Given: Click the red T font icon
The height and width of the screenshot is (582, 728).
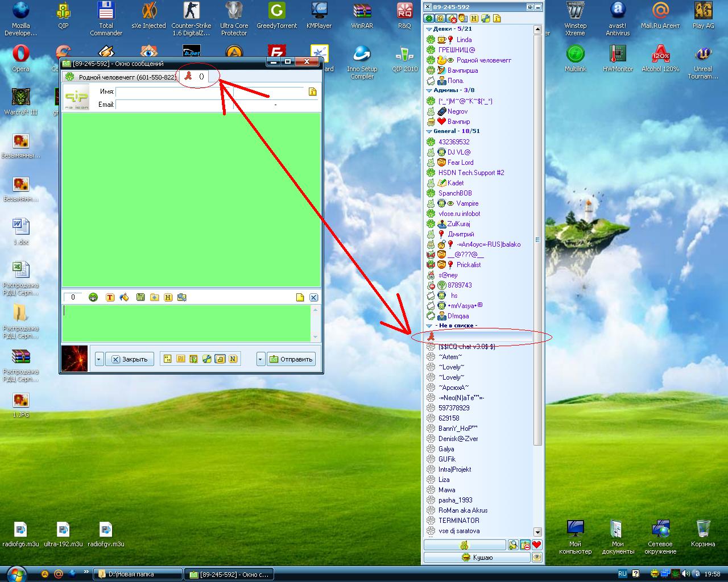Looking at the screenshot, I should pyautogui.click(x=110, y=297).
